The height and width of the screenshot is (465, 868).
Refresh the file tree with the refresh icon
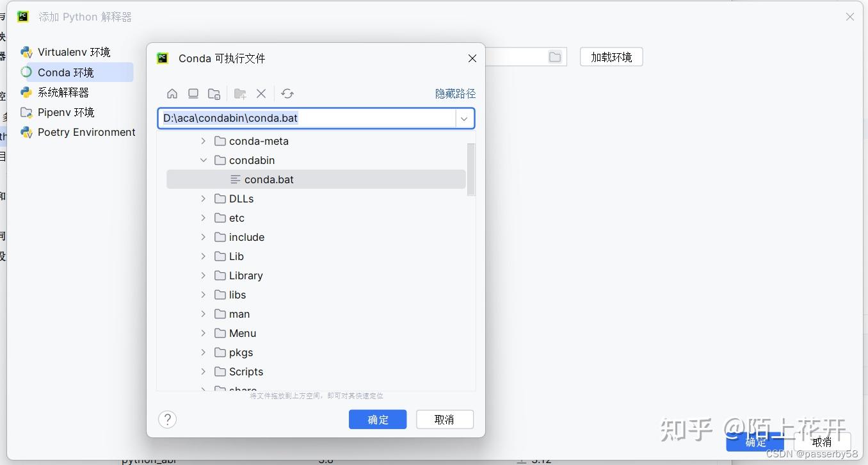click(x=287, y=94)
